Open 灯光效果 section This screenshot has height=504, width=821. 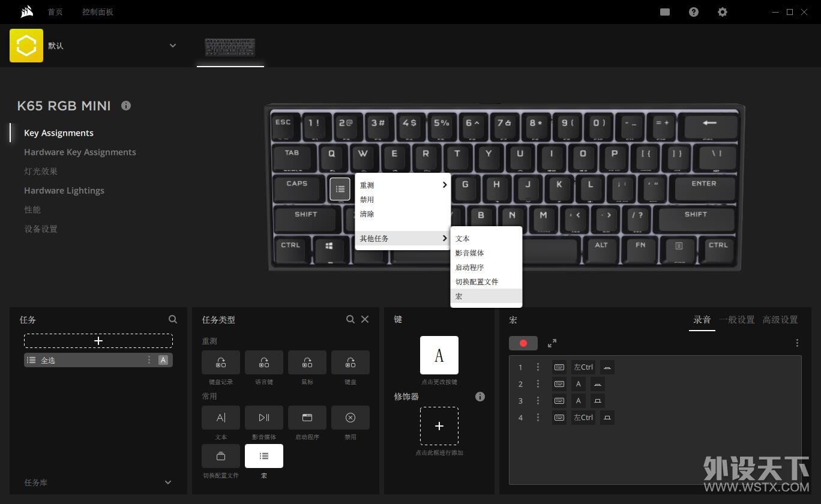41,172
